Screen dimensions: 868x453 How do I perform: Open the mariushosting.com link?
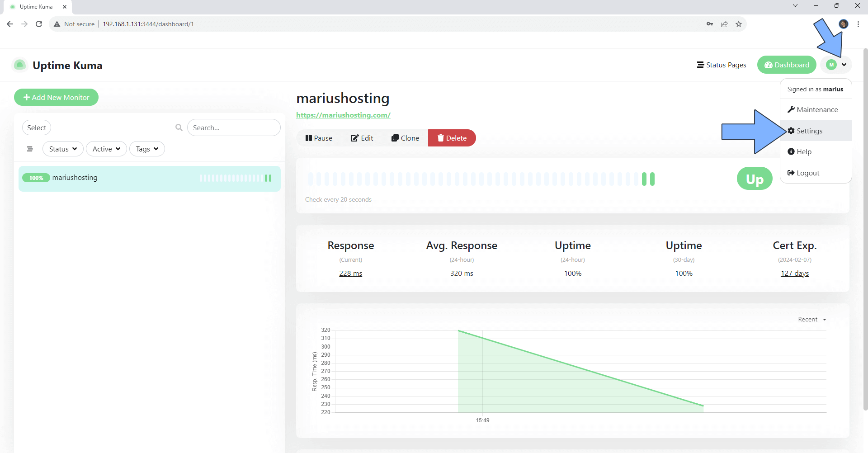tap(343, 115)
